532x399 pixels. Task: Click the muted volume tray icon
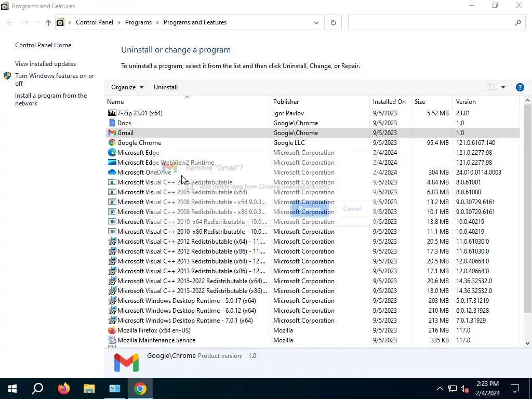[465, 389]
